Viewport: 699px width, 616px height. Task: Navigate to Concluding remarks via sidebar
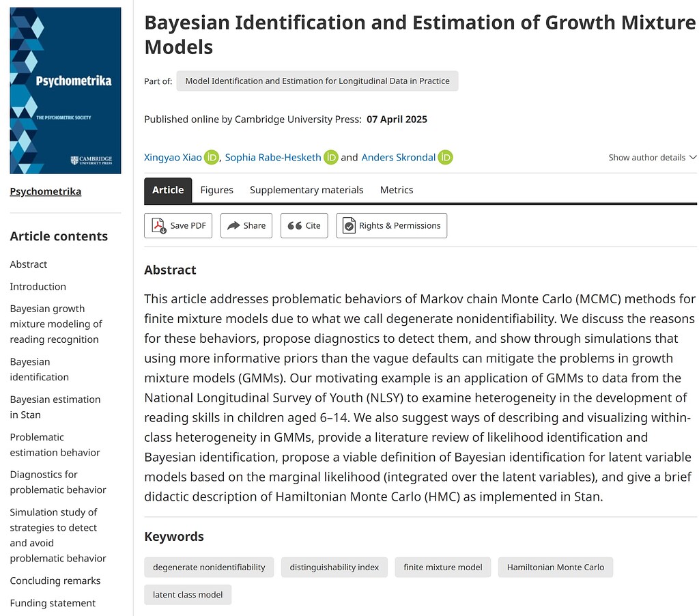point(55,580)
